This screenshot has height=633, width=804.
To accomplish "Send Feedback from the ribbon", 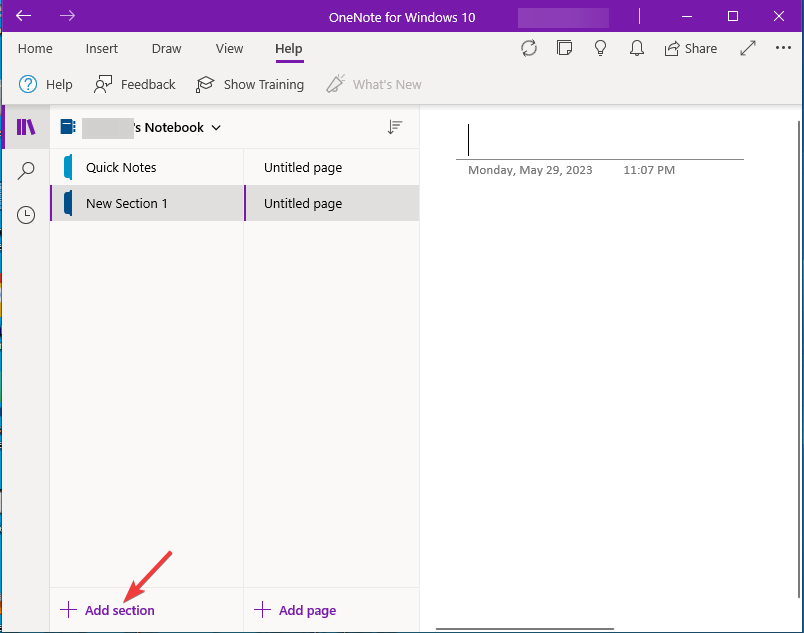I will [x=134, y=84].
